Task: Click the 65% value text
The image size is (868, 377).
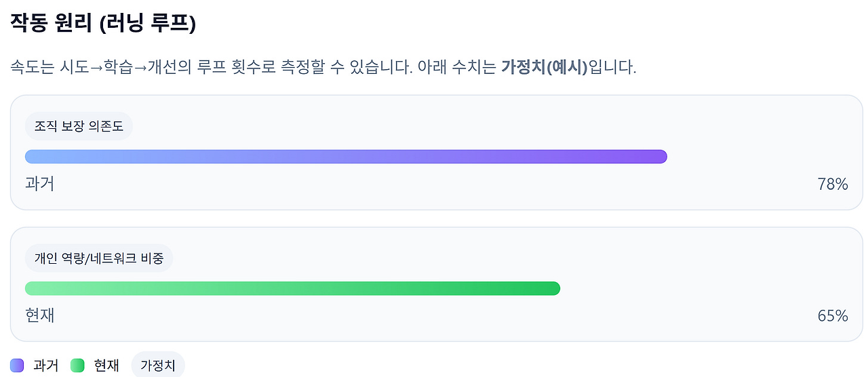Action: coord(833,316)
